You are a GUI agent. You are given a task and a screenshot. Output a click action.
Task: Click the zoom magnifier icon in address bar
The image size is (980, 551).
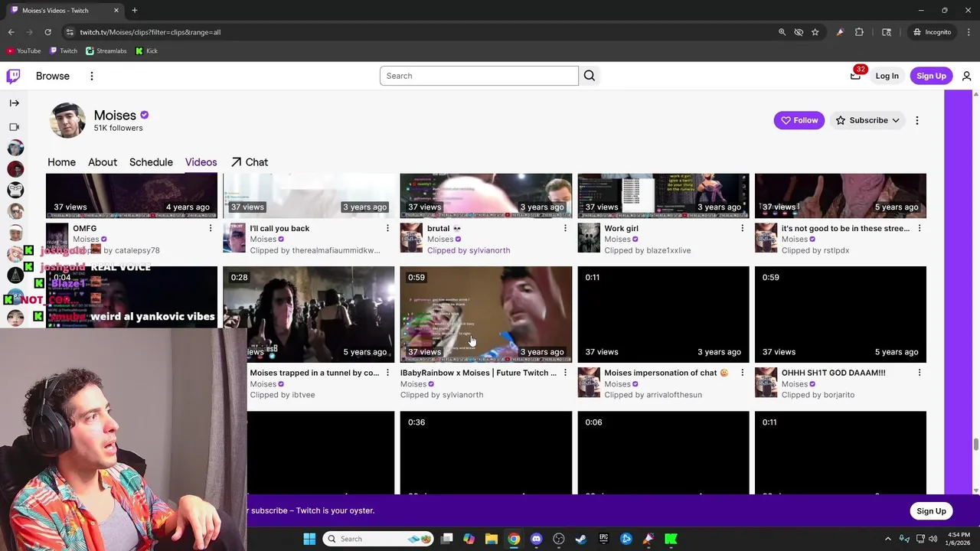point(782,32)
